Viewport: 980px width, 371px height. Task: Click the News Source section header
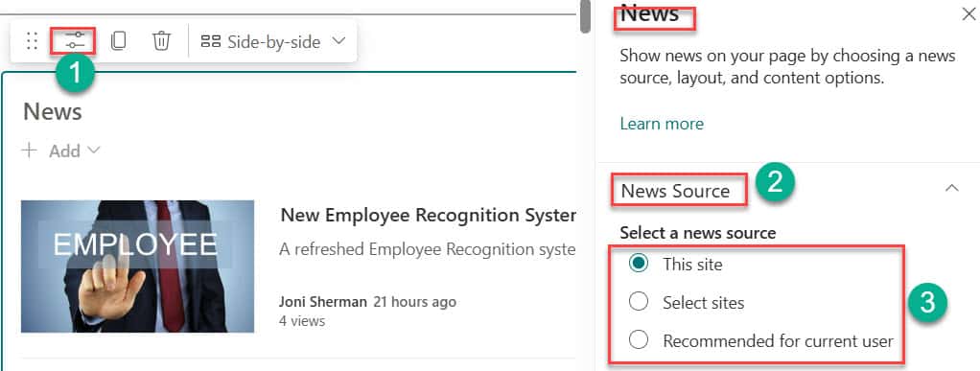(675, 191)
